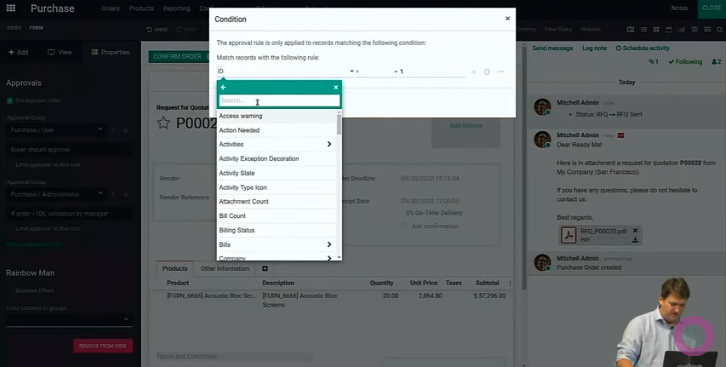Delete the condition rule row
This screenshot has width=726, height=367.
(x=474, y=72)
